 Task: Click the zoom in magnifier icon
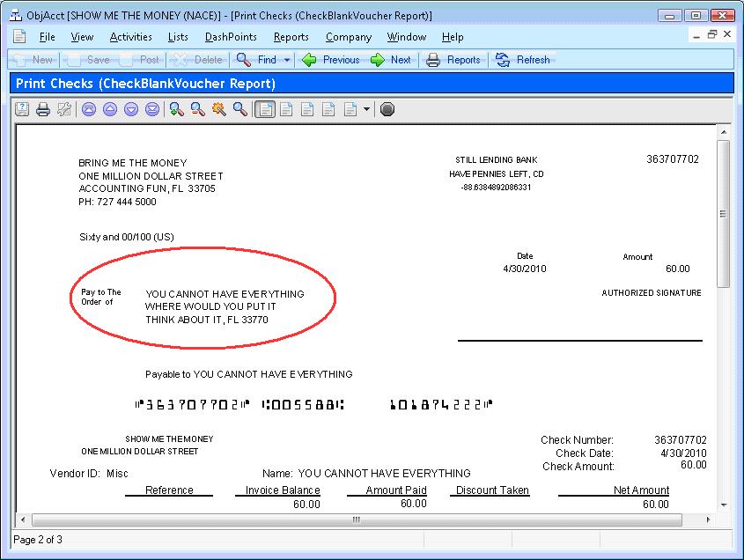(176, 109)
